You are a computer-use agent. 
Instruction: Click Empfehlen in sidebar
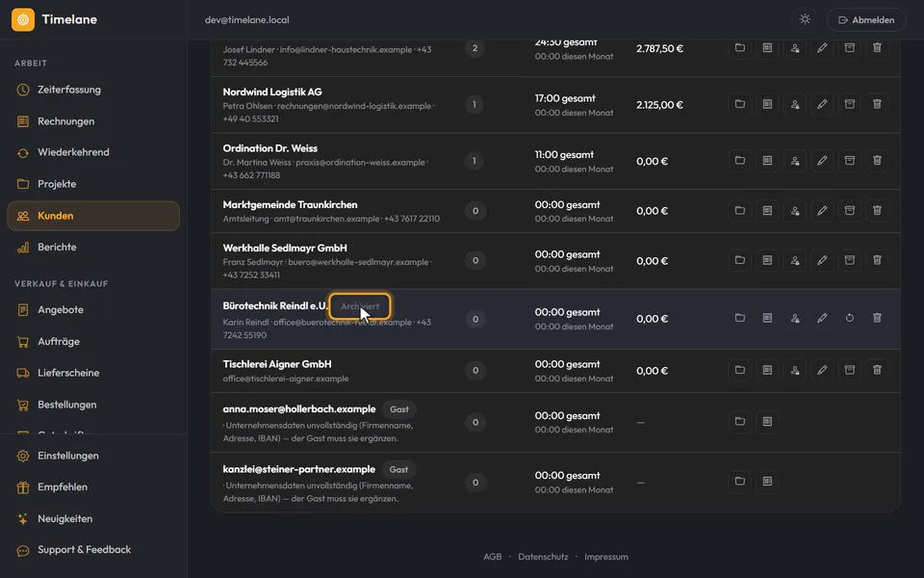93,487
